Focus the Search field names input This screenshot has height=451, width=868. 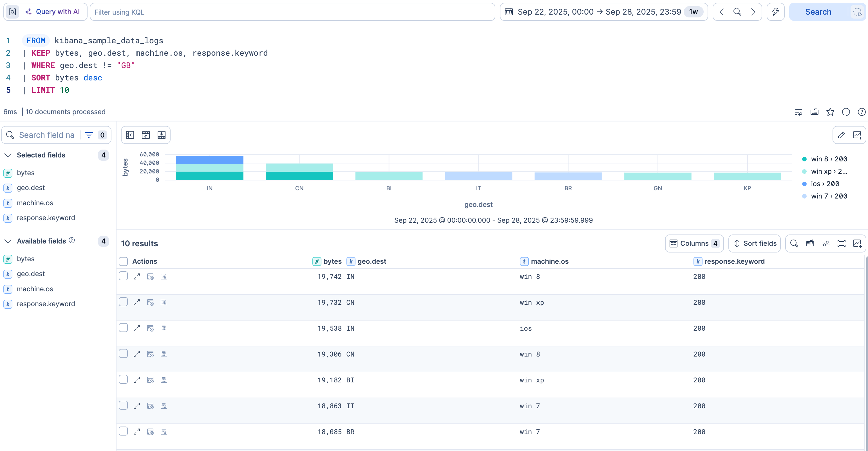point(46,135)
